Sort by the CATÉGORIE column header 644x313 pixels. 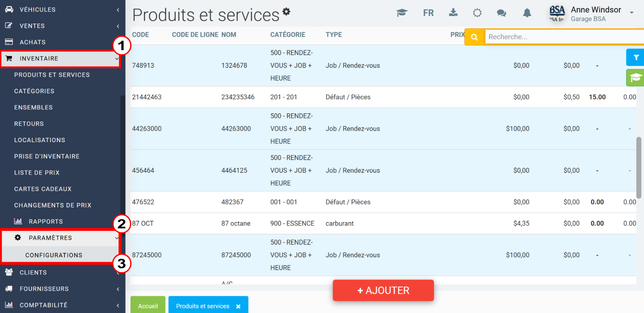tap(288, 34)
